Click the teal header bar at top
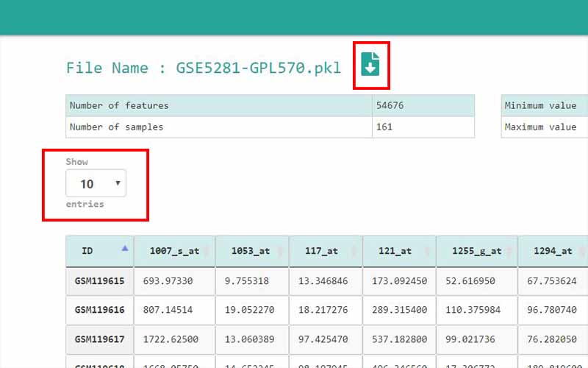The image size is (588, 368). [x=294, y=16]
